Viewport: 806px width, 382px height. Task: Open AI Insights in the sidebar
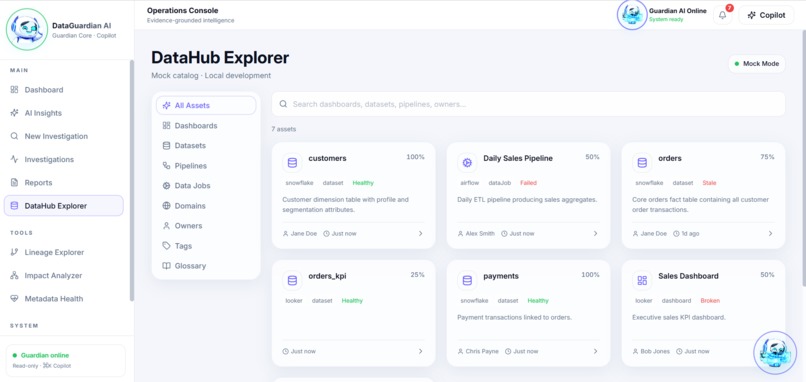click(63, 113)
